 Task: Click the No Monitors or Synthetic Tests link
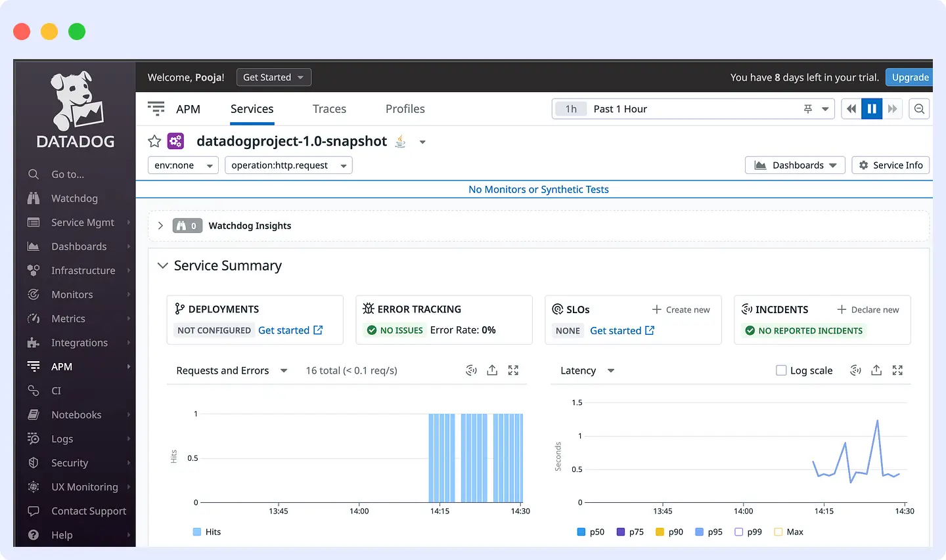[x=538, y=189]
